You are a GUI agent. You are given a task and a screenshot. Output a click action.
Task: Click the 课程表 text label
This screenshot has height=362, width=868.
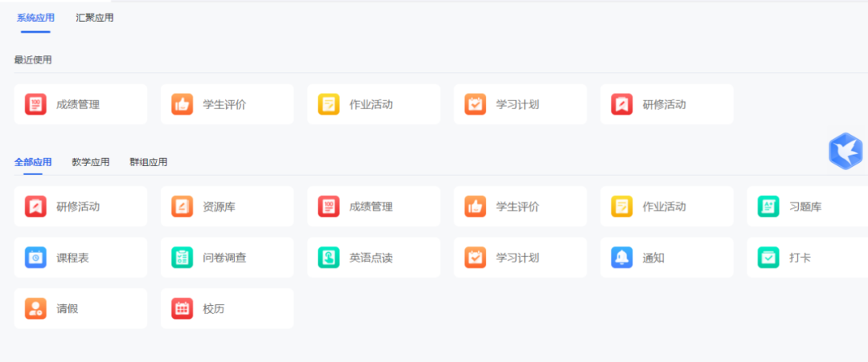(72, 258)
